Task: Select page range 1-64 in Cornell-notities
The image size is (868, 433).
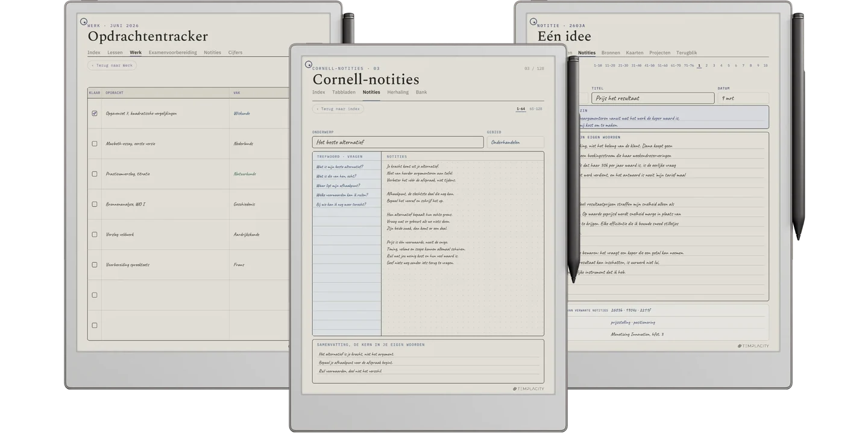Action: tap(521, 109)
